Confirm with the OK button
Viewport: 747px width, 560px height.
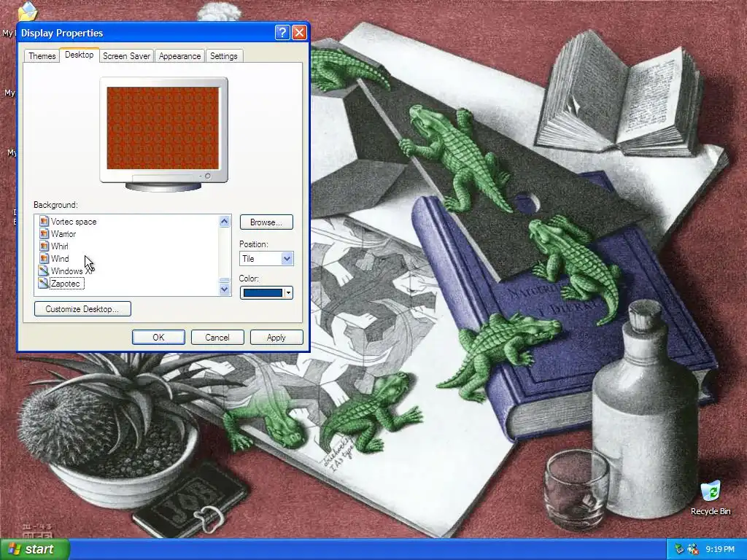pos(158,337)
